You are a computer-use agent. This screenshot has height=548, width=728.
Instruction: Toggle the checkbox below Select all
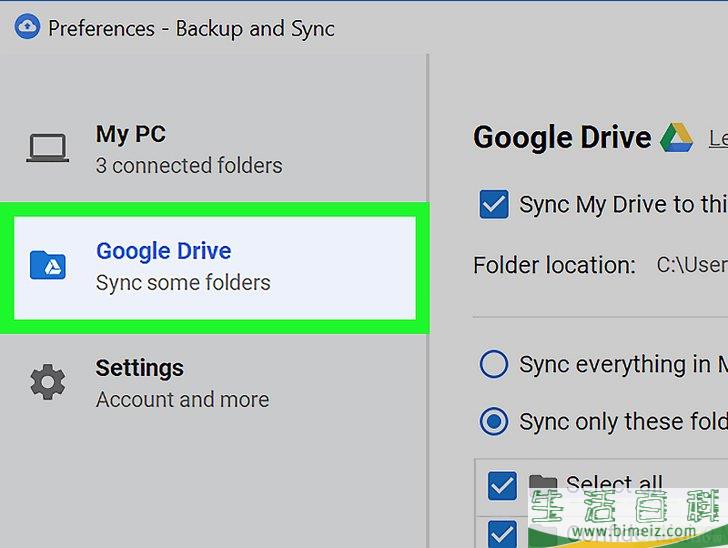click(502, 534)
